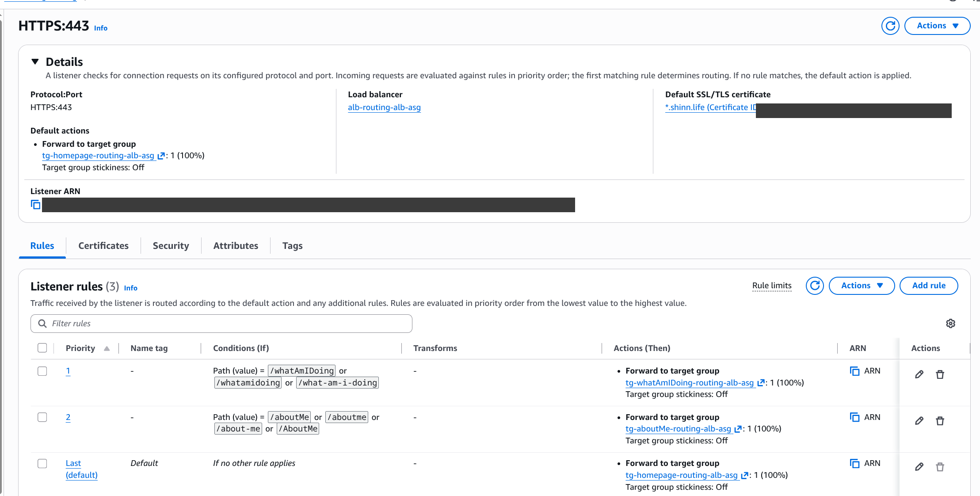Image resolution: width=980 pixels, height=496 pixels.
Task: Toggle select-all rules checkbox in header
Action: (x=42, y=348)
